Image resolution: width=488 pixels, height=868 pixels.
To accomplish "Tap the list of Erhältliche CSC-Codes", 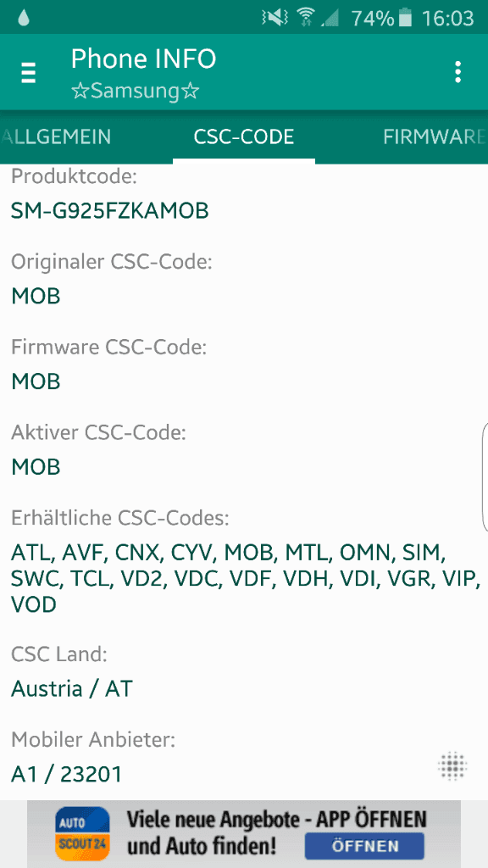I will pos(246,578).
